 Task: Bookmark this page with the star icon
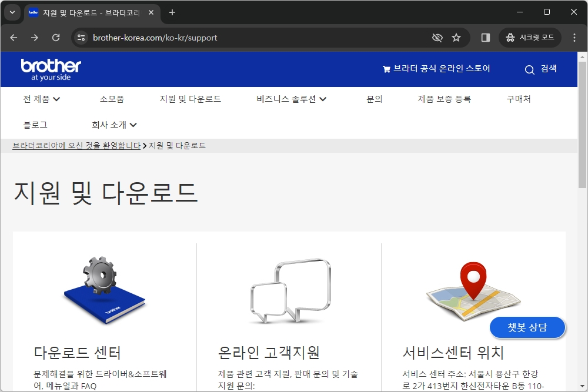(456, 38)
